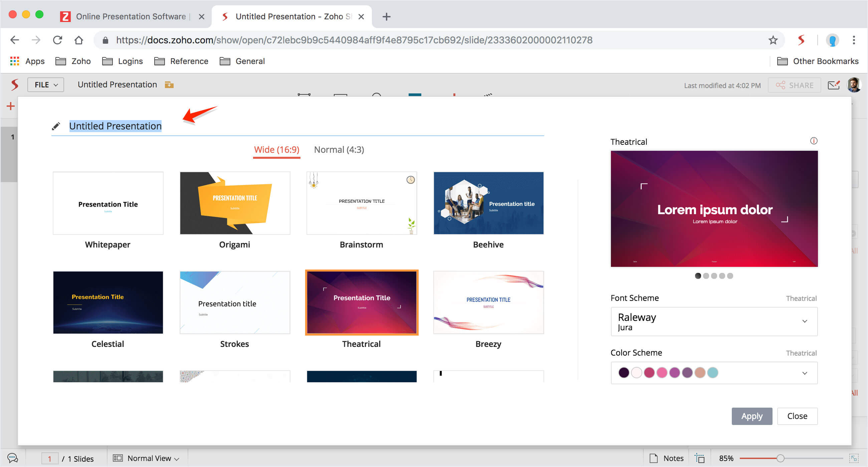Open the comments chat icon
868x467 pixels.
[12, 458]
